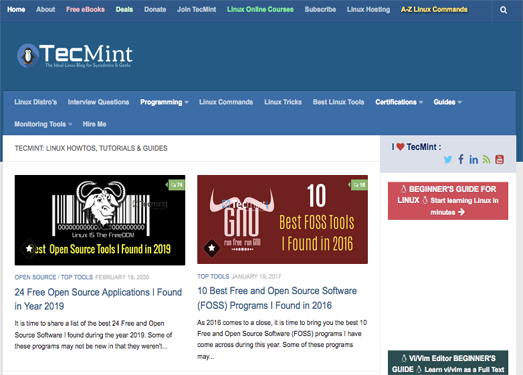523x375 pixels.
Task: Click heading TECMINT: LINUX HOWTOS, TUTORIALS & GUIDES
Action: [x=91, y=148]
